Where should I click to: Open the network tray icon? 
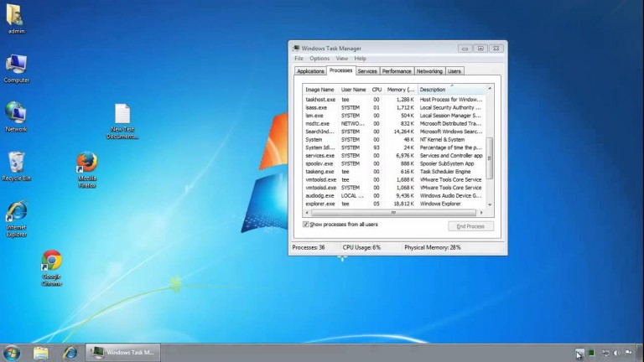point(605,353)
